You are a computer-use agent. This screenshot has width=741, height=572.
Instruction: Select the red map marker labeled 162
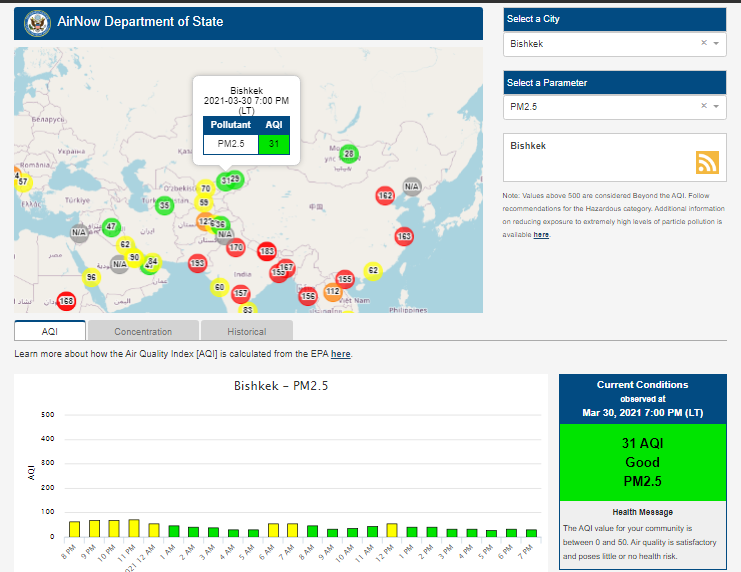pyautogui.click(x=385, y=196)
